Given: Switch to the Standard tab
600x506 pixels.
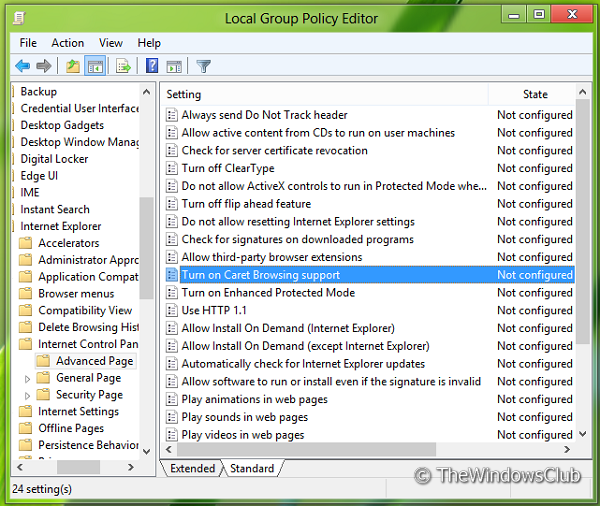Looking at the screenshot, I should [252, 468].
